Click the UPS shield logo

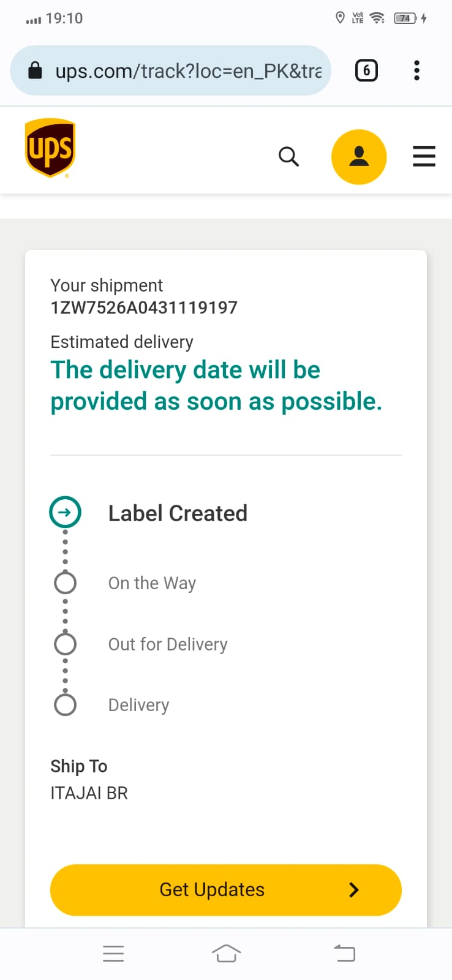point(50,148)
